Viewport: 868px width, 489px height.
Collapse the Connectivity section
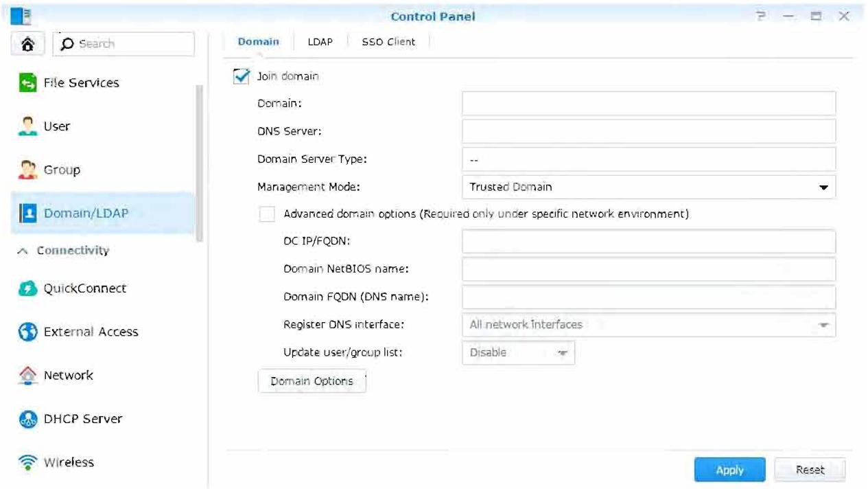pos(22,251)
